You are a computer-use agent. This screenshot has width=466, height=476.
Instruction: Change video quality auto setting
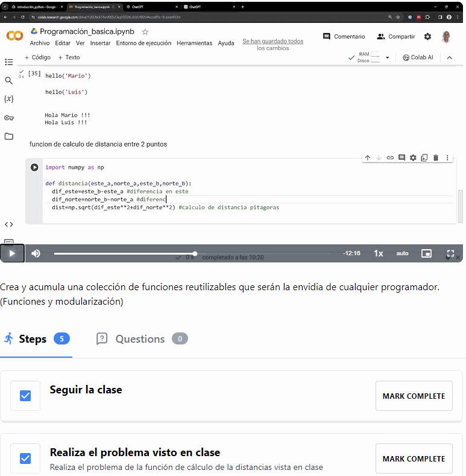click(x=402, y=253)
